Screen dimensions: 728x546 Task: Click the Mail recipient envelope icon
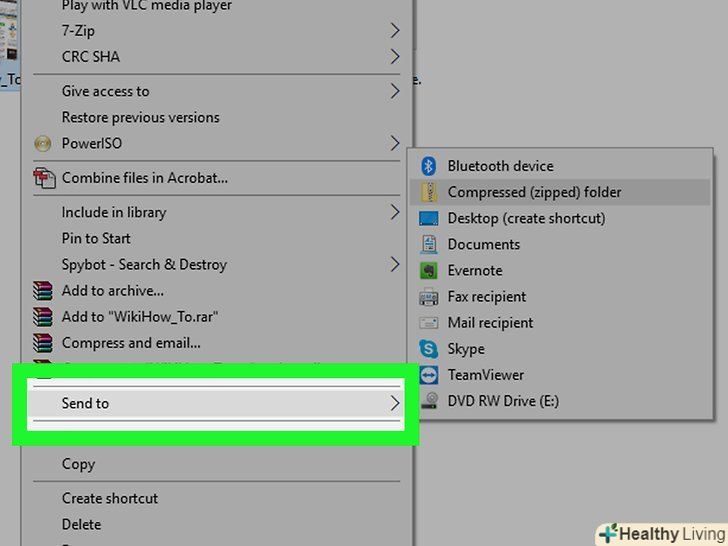[428, 323]
